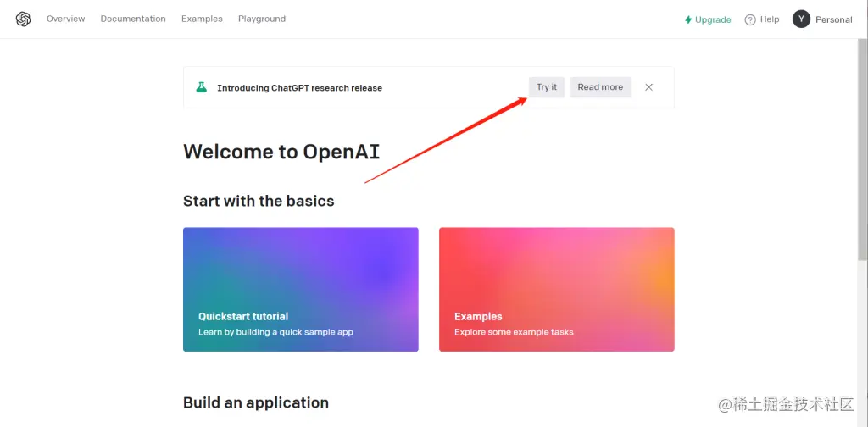Open the Help link text

point(770,19)
